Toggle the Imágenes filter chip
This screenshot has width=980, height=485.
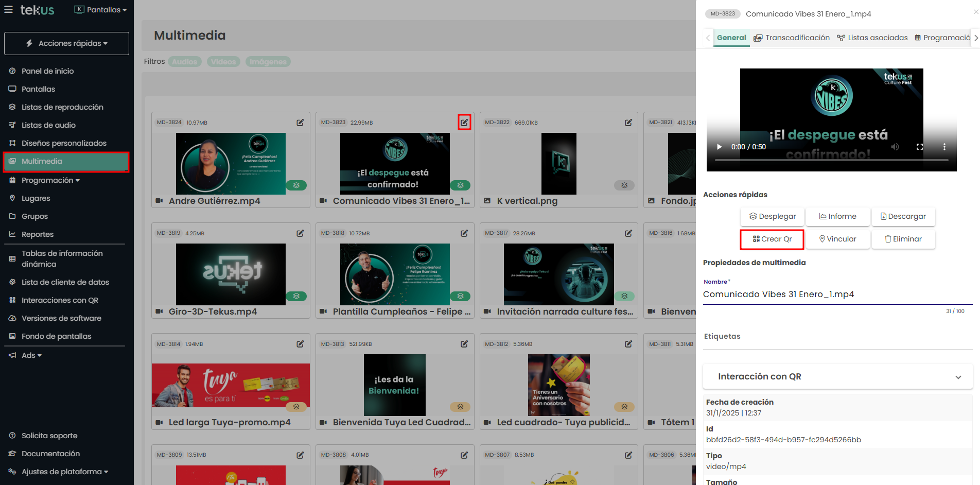(268, 62)
